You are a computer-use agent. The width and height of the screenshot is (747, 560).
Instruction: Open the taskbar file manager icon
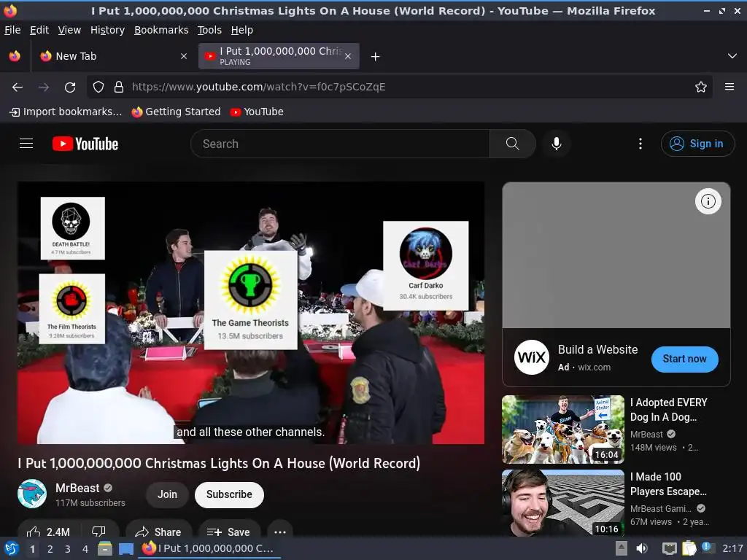tap(105, 548)
